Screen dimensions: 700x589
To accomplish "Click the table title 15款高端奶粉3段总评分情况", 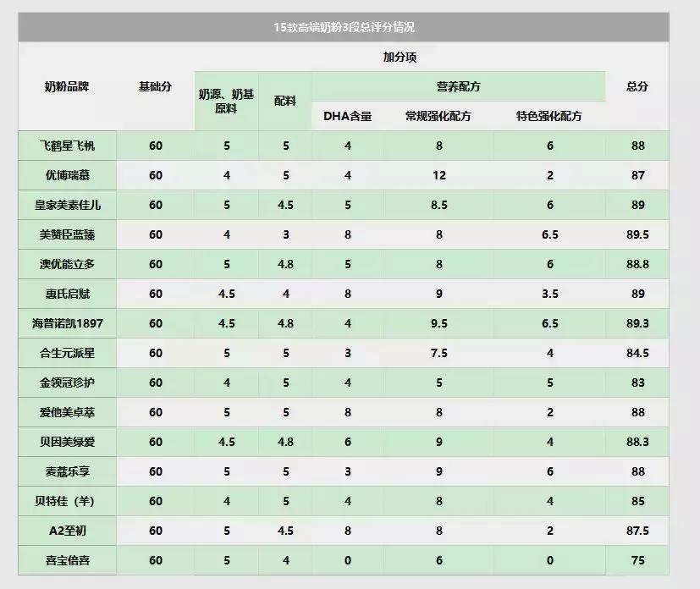I will [x=350, y=24].
